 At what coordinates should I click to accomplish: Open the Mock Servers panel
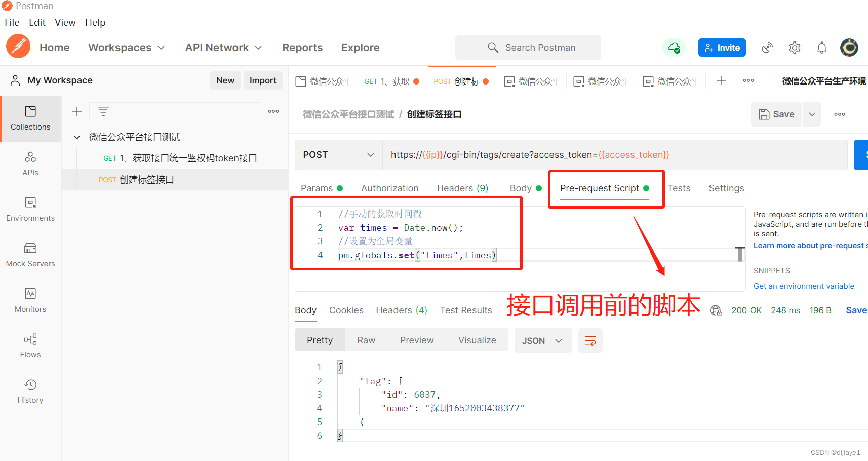30,254
